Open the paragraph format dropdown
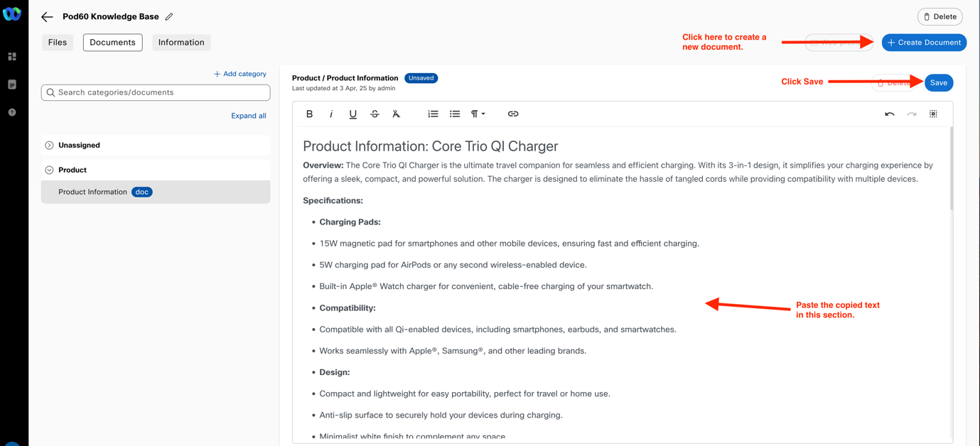This screenshot has height=446, width=980. click(478, 114)
